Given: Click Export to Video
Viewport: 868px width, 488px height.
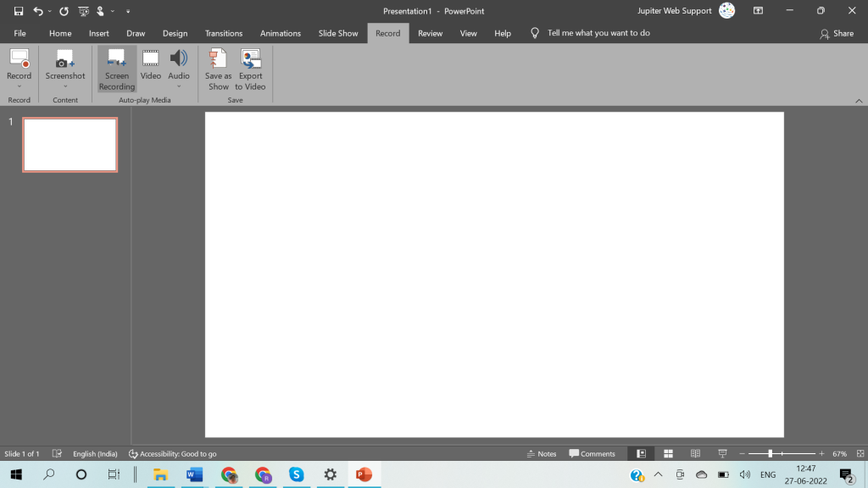Looking at the screenshot, I should point(250,69).
